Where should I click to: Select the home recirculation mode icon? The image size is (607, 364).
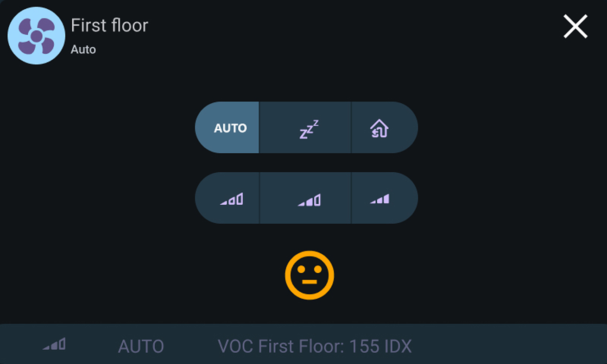point(379,128)
